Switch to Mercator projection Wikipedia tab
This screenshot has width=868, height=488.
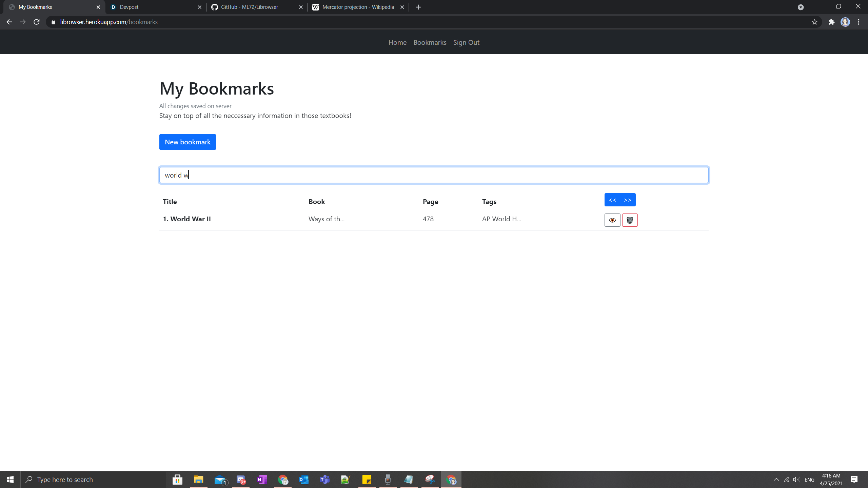pos(358,7)
